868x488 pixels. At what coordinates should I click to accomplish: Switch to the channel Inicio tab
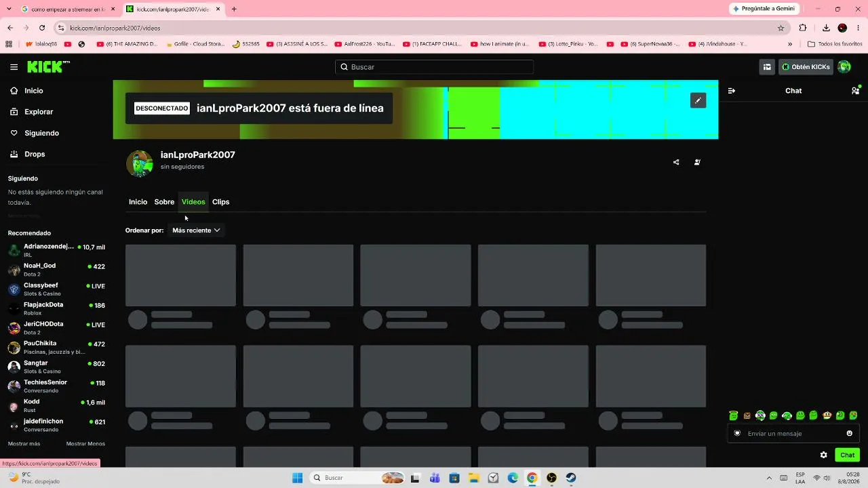pos(138,202)
